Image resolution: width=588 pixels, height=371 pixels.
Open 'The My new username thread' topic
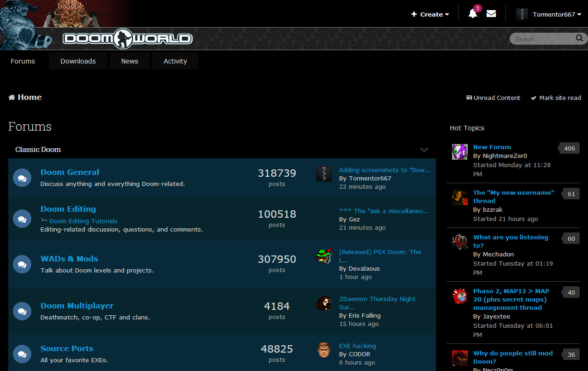point(513,197)
